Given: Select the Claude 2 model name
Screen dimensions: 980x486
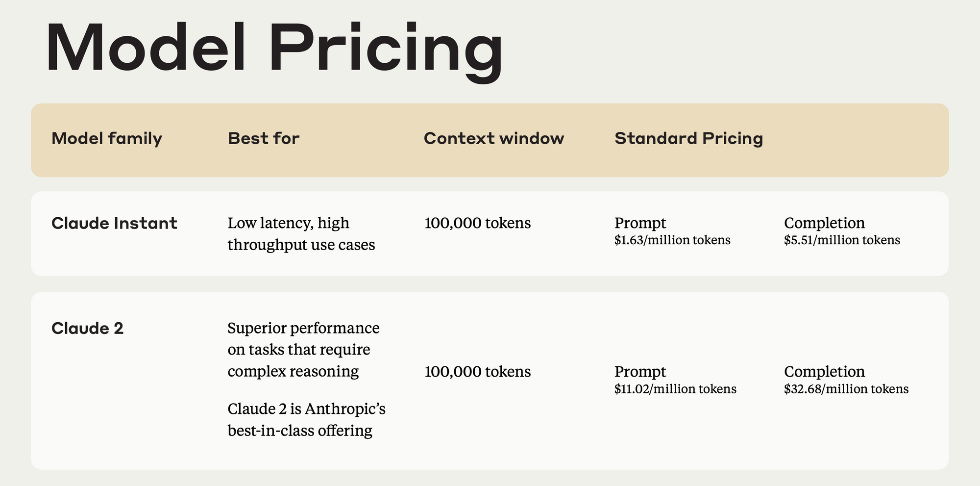Looking at the screenshot, I should point(87,329).
